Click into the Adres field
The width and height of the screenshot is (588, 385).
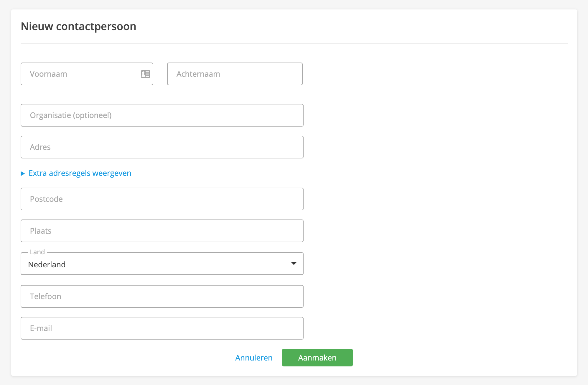pos(162,147)
